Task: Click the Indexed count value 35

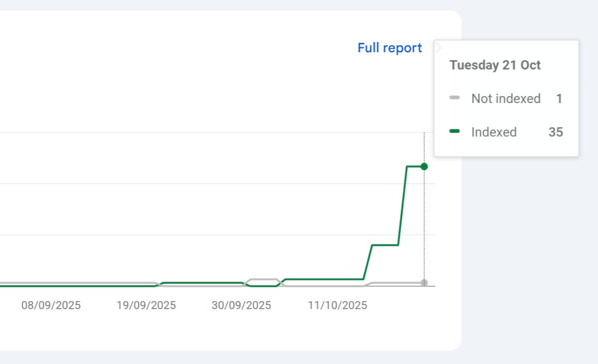Action: pos(555,132)
